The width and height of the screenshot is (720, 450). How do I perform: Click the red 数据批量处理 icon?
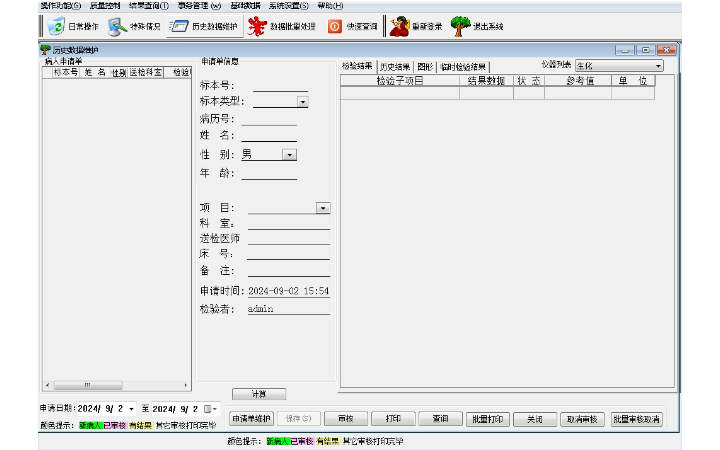[x=257, y=26]
